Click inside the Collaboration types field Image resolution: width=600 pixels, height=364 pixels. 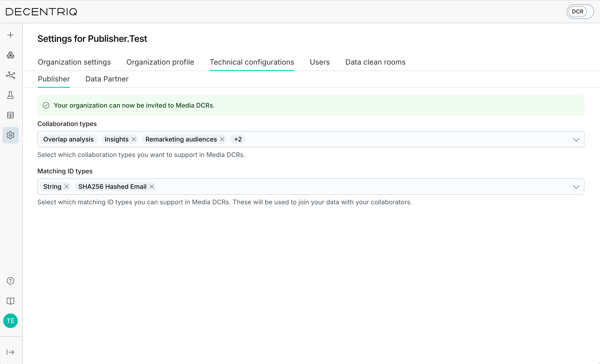[311, 139]
